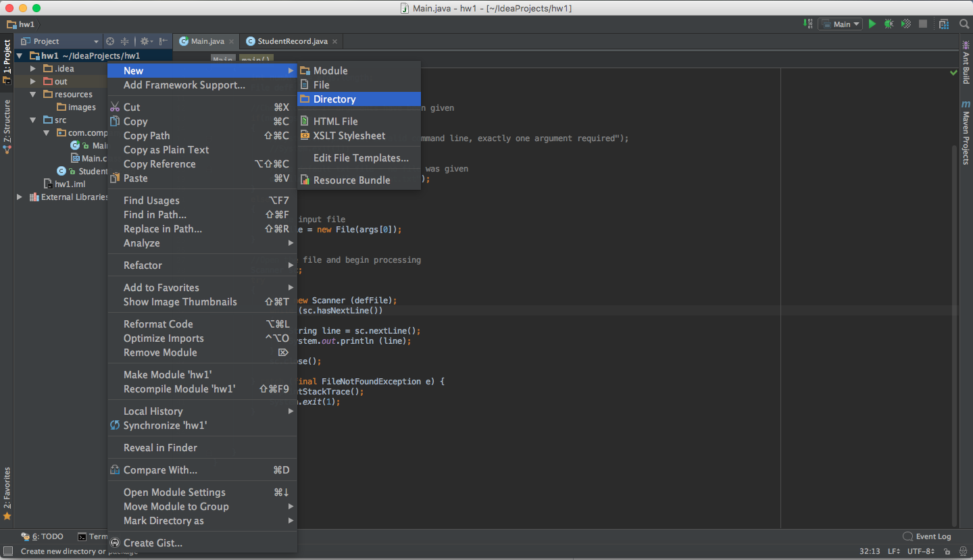Expand External Libraries node

[x=20, y=197]
